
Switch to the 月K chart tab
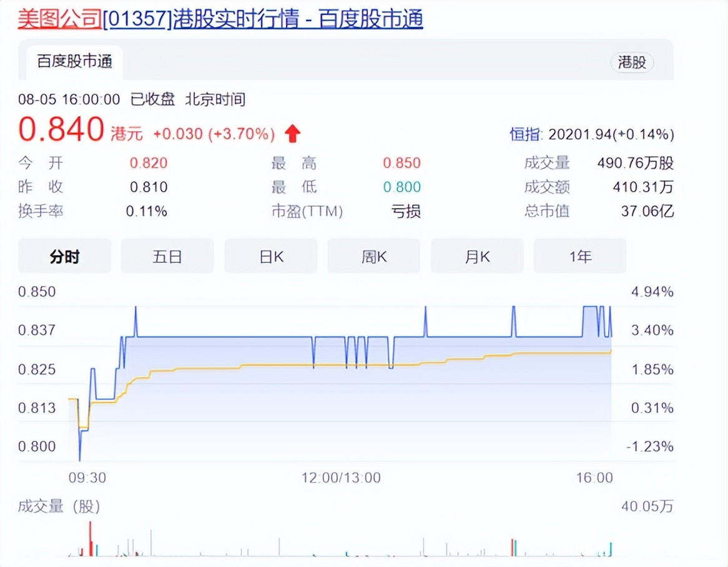[477, 256]
